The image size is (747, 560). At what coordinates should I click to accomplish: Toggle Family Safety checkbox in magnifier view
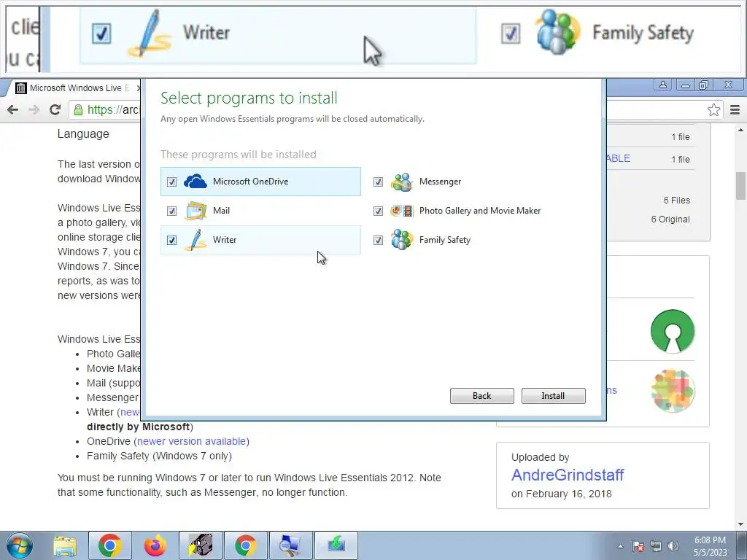tap(511, 34)
